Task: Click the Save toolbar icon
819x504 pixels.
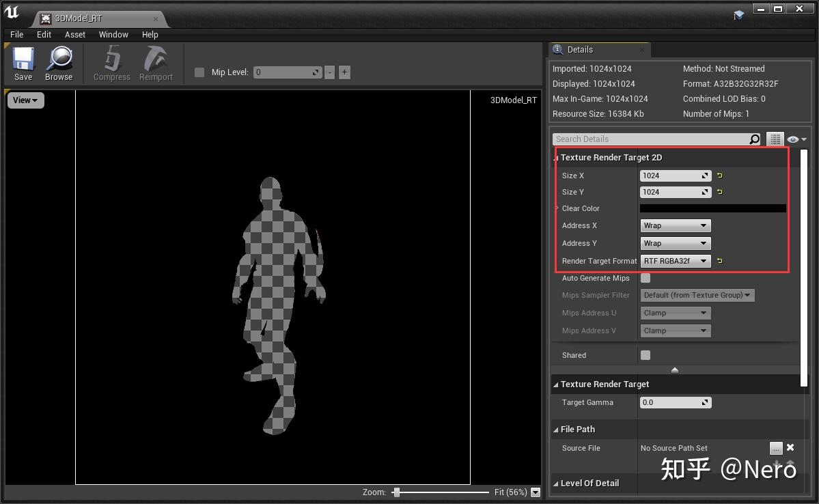Action: pos(23,63)
